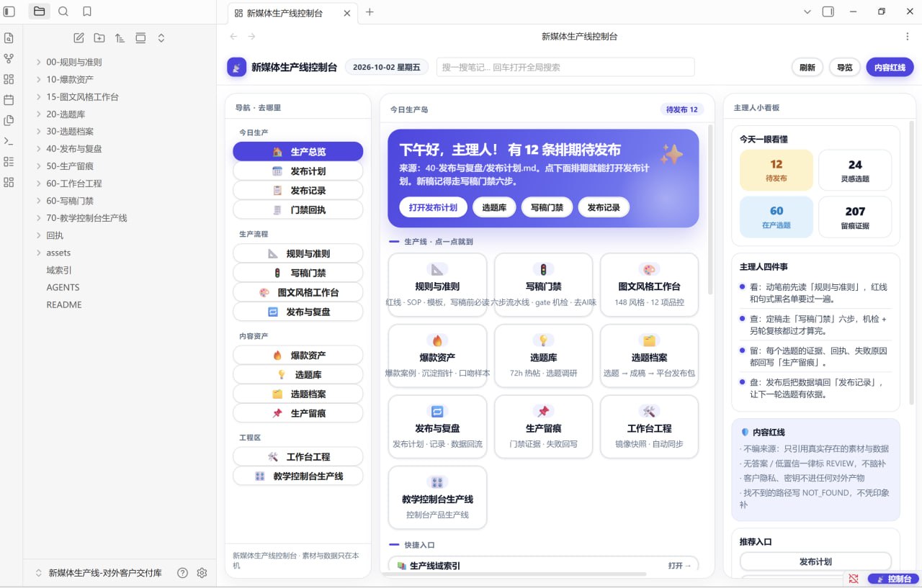Open daily note calendar ribbon icon
Image resolution: width=922 pixels, height=588 pixels.
(x=9, y=100)
